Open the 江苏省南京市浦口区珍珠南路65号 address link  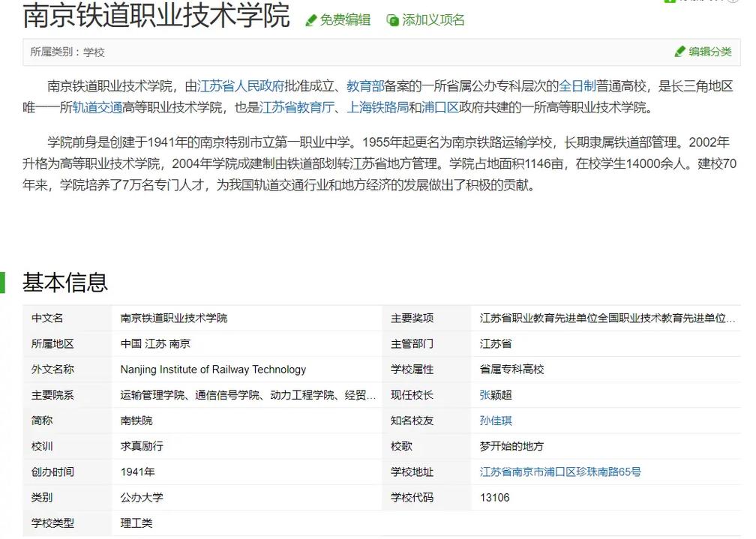[560, 472]
